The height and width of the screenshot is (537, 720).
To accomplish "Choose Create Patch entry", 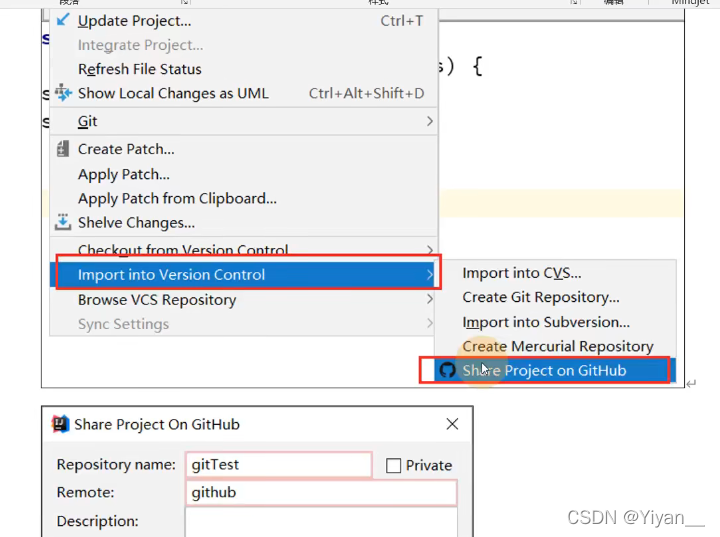I will point(244,149).
